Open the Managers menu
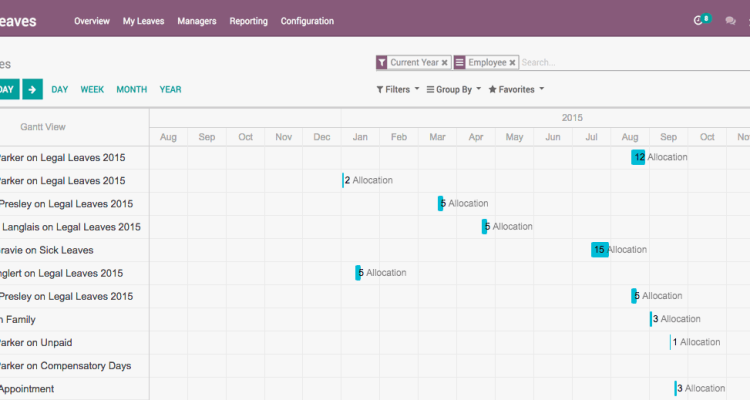The height and width of the screenshot is (400, 750). click(x=197, y=21)
